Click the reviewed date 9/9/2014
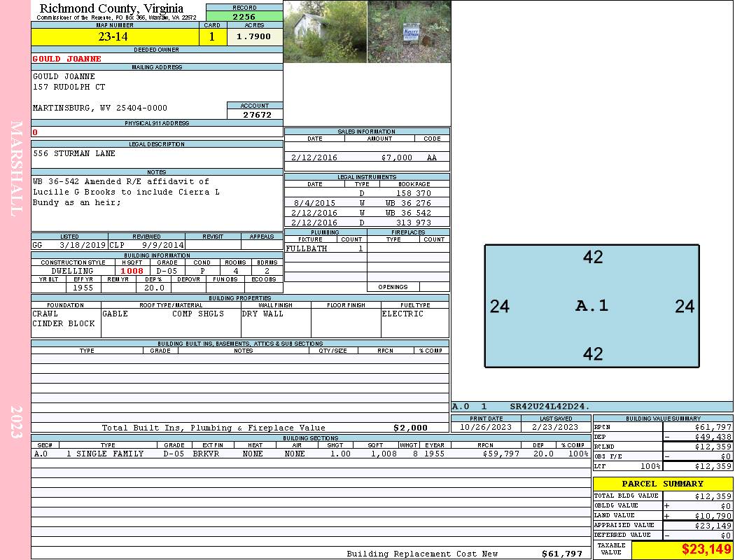This screenshot has width=735, height=560. (162, 245)
